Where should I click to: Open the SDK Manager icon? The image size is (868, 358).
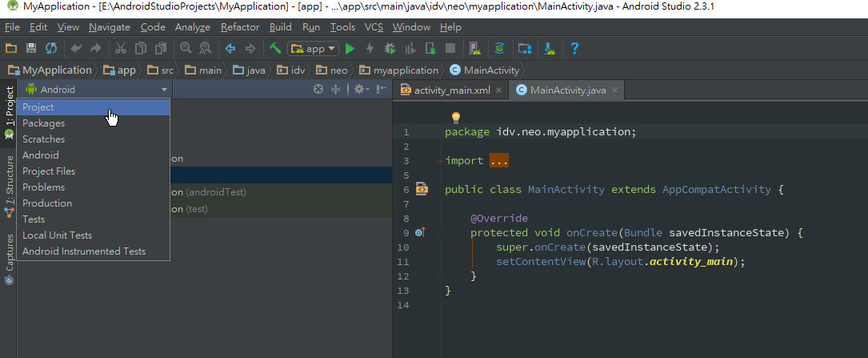coord(549,49)
